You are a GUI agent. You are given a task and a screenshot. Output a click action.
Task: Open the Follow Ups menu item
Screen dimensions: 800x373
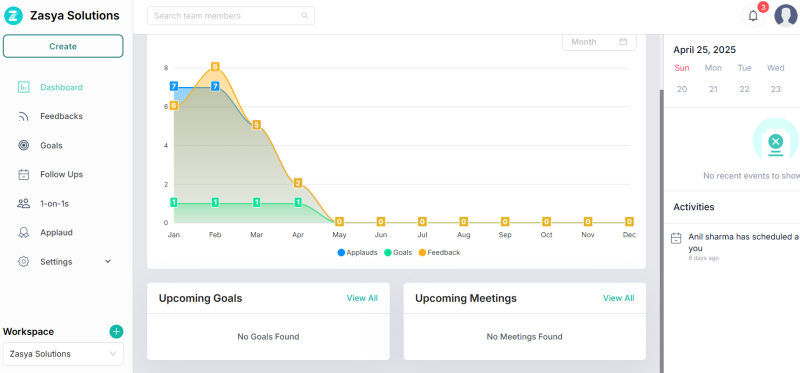click(61, 175)
